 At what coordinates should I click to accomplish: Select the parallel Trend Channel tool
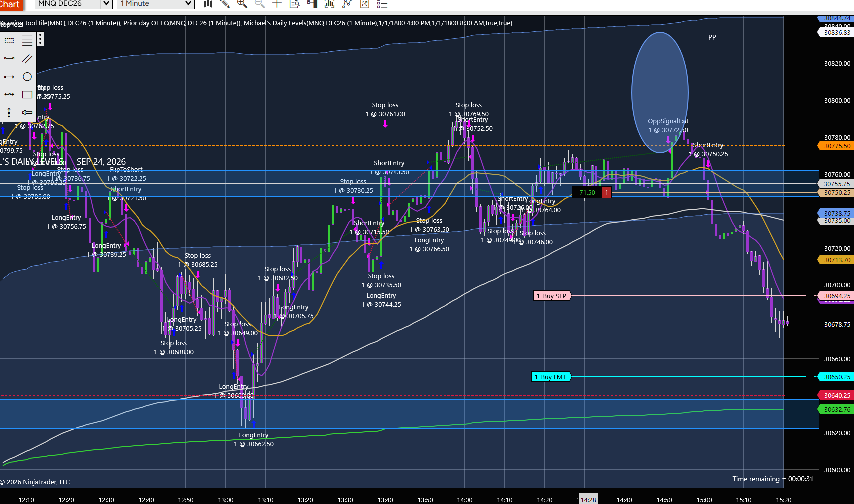(x=27, y=58)
